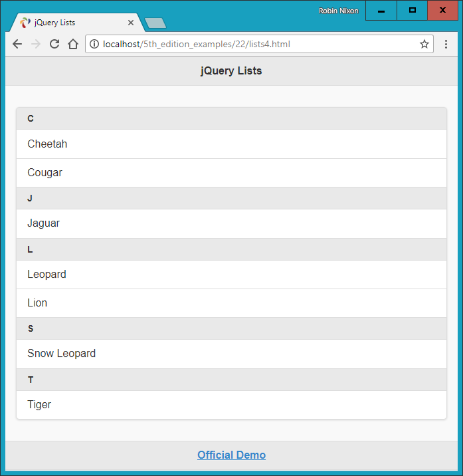
Task: Select the Cougar list item
Action: 231,173
